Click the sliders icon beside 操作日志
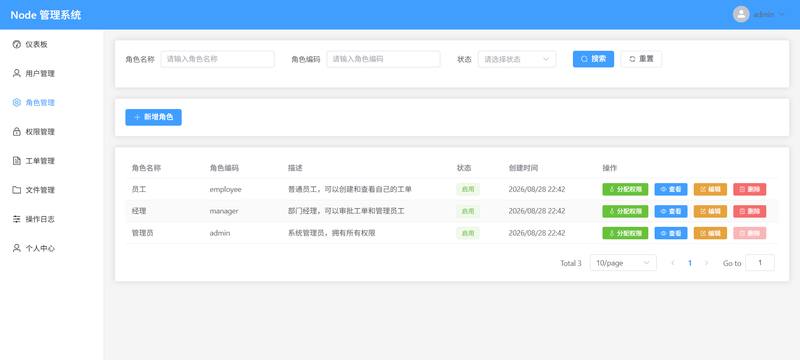The width and height of the screenshot is (800, 360). pyautogui.click(x=16, y=219)
